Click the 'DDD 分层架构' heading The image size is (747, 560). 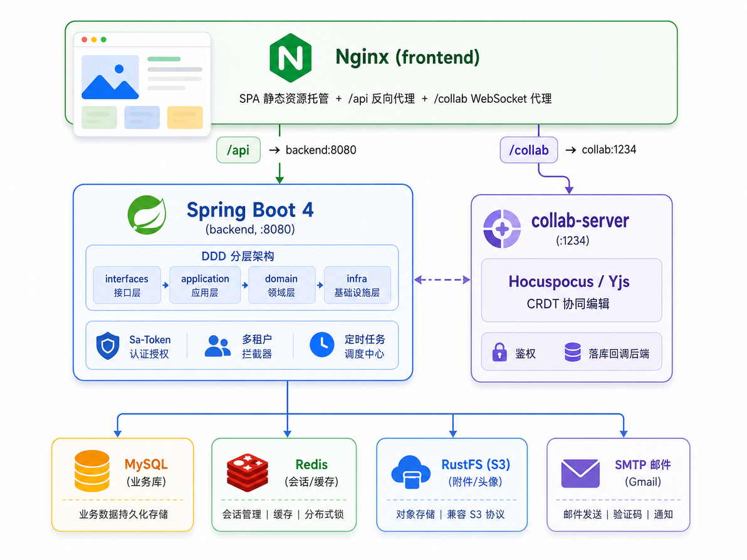[x=238, y=256]
